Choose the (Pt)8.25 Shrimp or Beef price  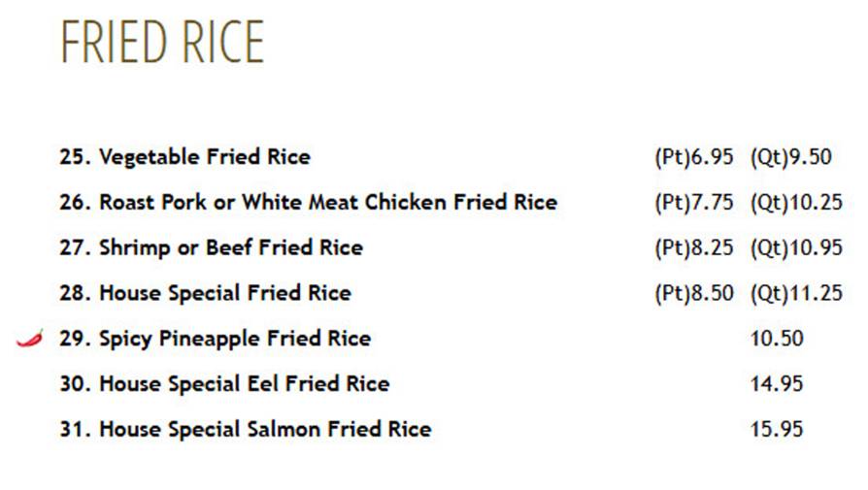click(694, 247)
